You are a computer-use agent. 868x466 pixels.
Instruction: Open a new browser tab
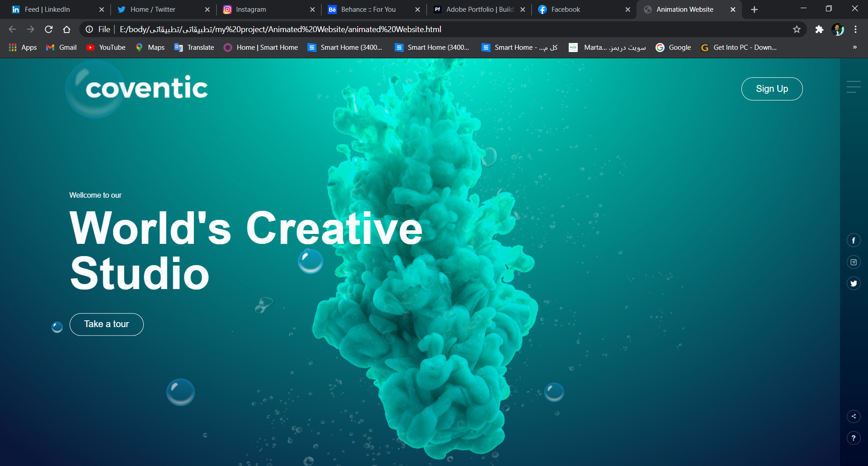click(x=754, y=10)
